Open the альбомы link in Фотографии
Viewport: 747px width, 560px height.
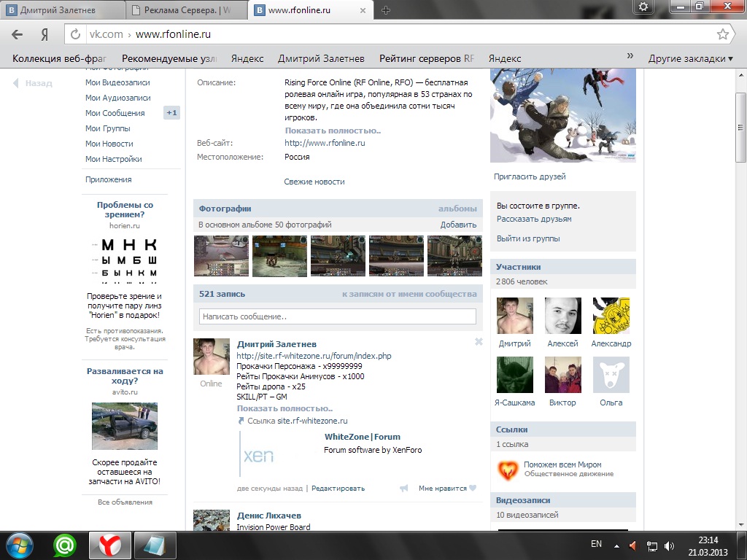click(457, 209)
